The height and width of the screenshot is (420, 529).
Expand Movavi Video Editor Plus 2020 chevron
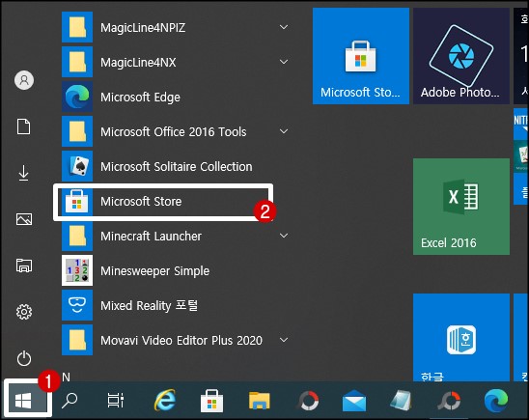point(284,340)
